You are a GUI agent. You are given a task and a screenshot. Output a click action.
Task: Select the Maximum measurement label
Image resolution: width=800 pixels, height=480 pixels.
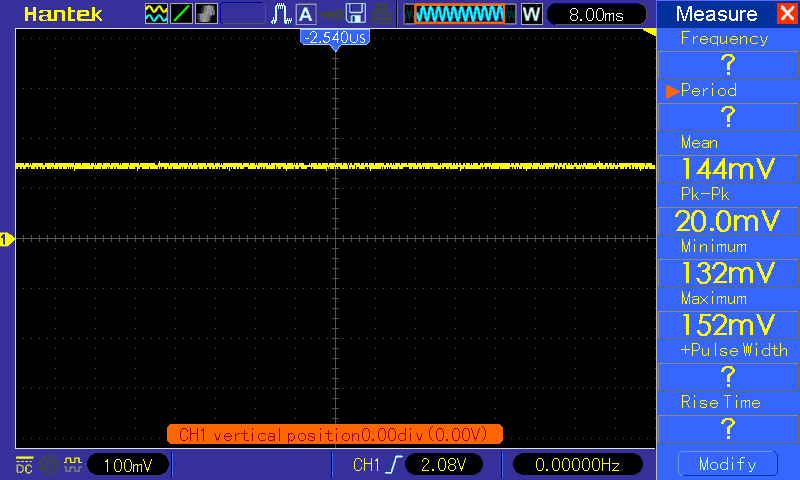click(x=714, y=298)
